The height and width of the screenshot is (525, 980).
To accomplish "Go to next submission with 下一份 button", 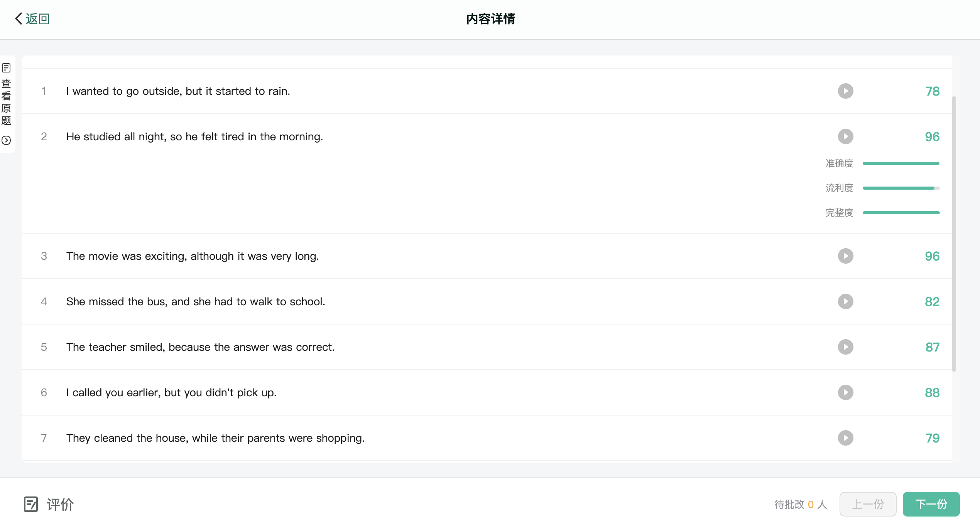I will point(931,504).
